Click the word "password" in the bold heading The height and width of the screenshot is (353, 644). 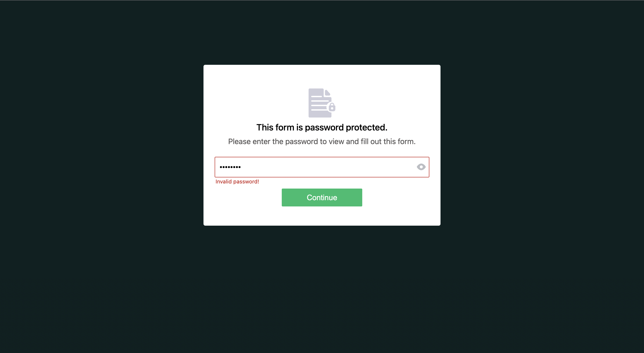[x=324, y=127]
